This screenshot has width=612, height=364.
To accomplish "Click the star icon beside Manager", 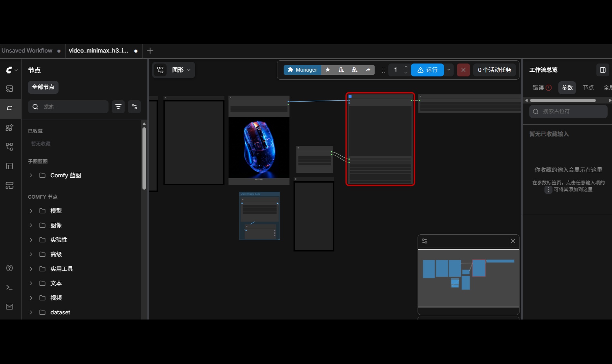I will tap(328, 70).
